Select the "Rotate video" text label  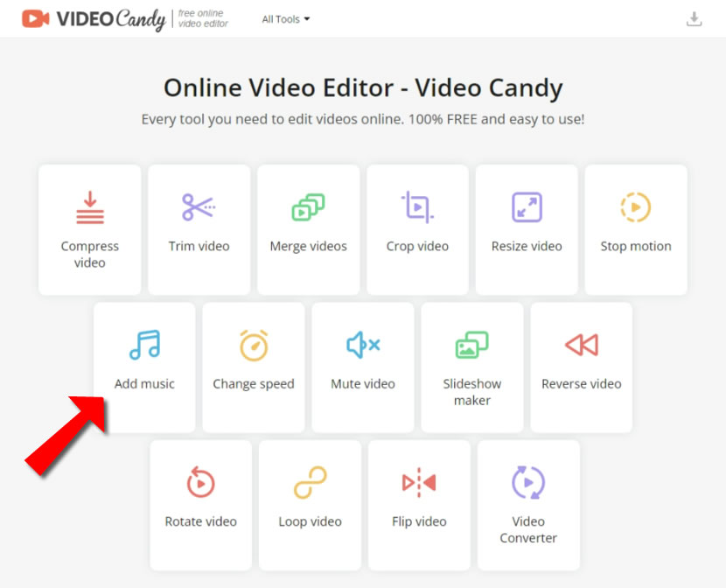(x=201, y=521)
